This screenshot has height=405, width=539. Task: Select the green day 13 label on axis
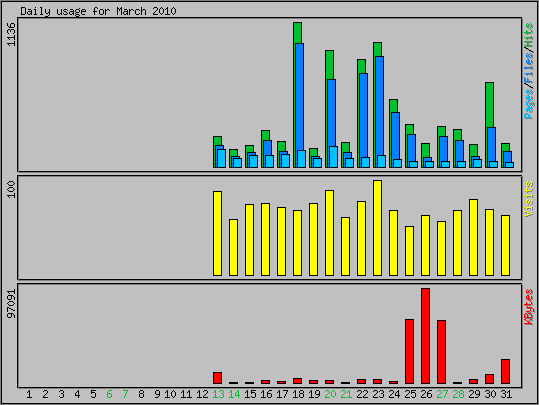pos(218,394)
